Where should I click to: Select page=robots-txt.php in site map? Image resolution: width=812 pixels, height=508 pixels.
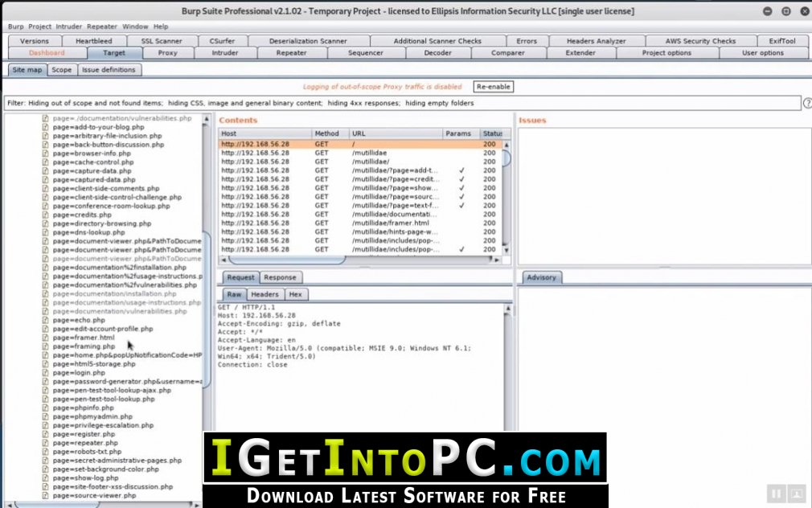87,452
